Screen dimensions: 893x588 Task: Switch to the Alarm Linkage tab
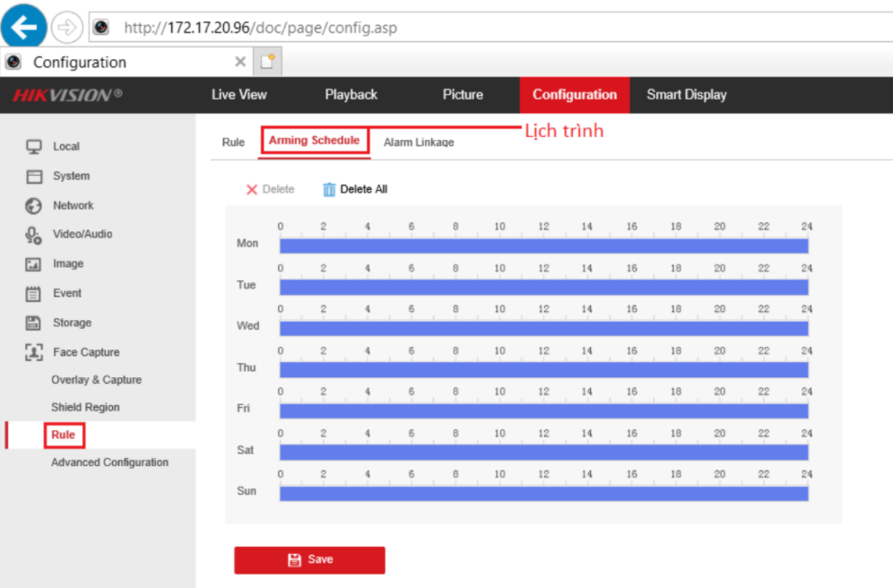(x=419, y=143)
